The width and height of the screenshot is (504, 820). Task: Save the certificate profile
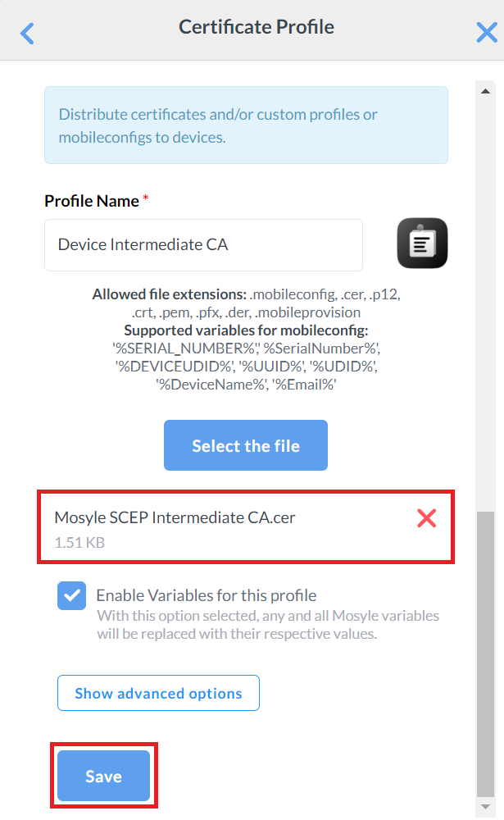click(x=103, y=776)
